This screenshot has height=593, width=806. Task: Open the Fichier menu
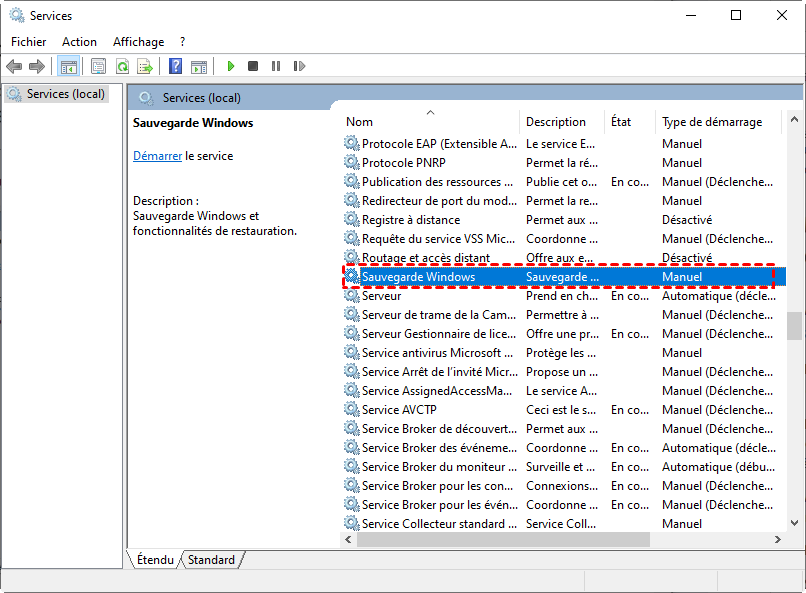pos(29,42)
